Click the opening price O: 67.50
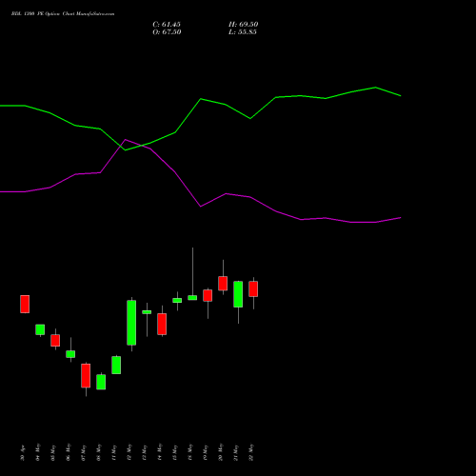 (x=167, y=32)
